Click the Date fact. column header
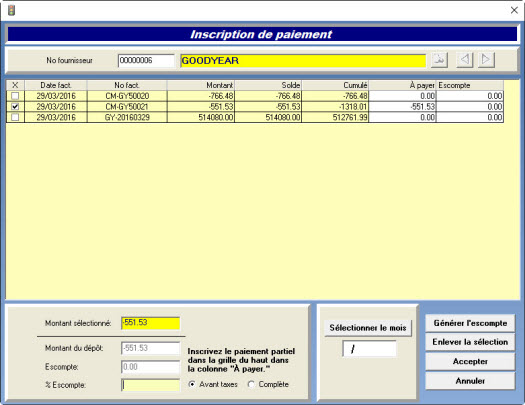The height and width of the screenshot is (405, 525). tap(56, 85)
